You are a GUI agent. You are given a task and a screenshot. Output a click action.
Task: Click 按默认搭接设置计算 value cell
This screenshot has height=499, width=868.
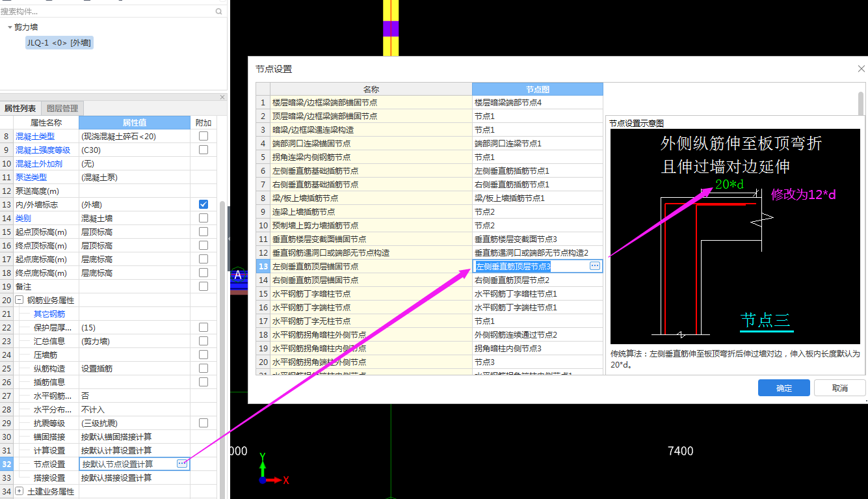coord(135,478)
